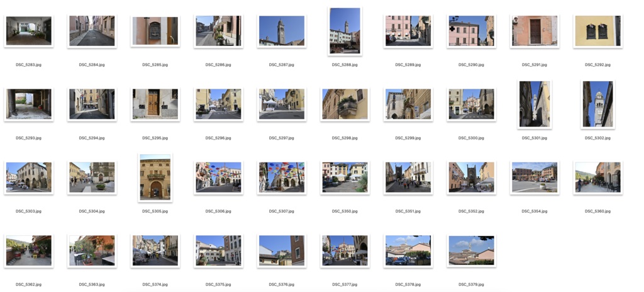This screenshot has height=292, width=644.
Task: Click the file name DSC_5379.jpg
Action: tap(472, 284)
